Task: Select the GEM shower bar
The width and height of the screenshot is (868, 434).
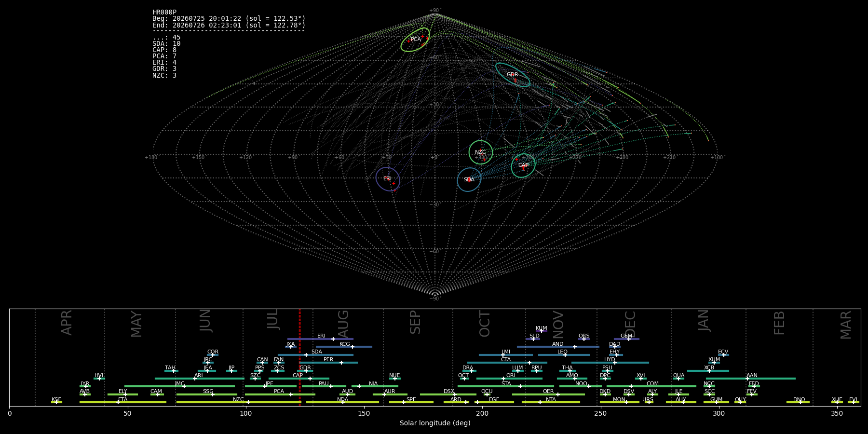Action: (626, 339)
